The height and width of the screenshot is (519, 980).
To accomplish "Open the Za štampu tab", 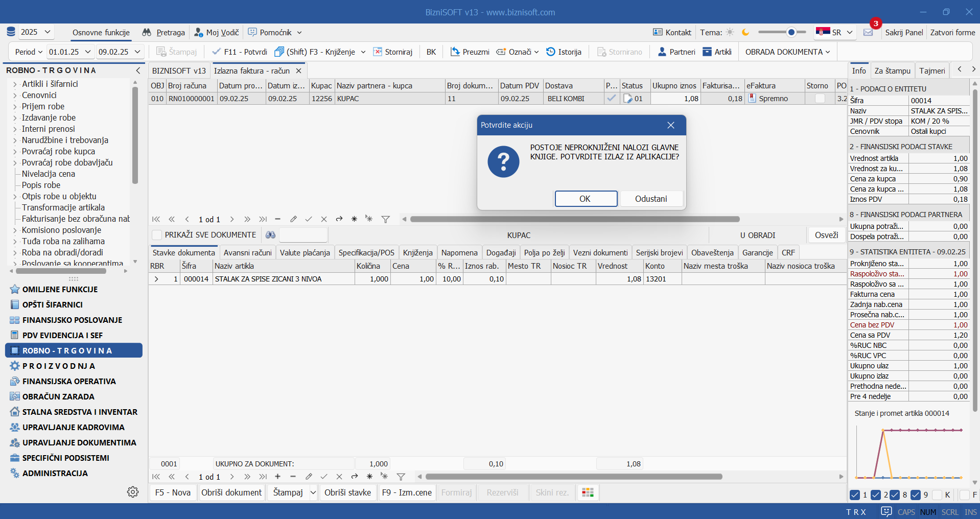I will [x=892, y=70].
